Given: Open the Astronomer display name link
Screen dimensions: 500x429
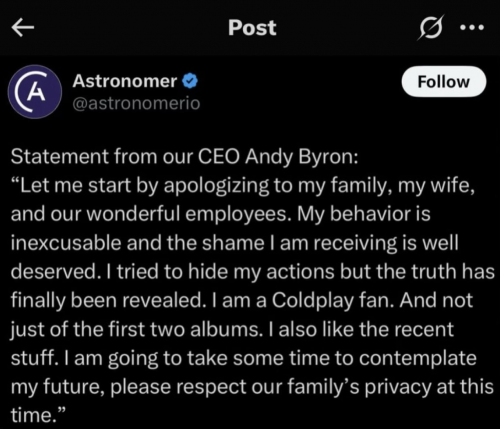Looking at the screenshot, I should click(125, 81).
